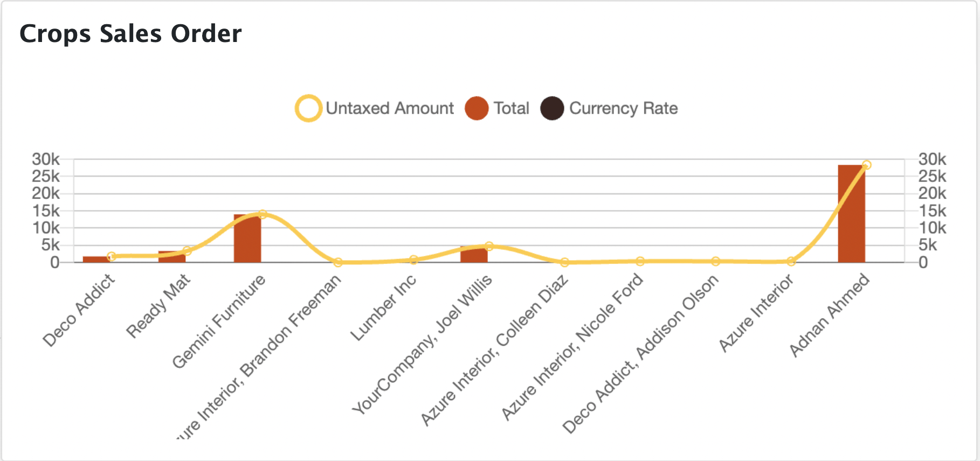Screen dimensions: 980x461
Task: Select the YourCompany, Joel Willis Total bar
Action: [473, 255]
